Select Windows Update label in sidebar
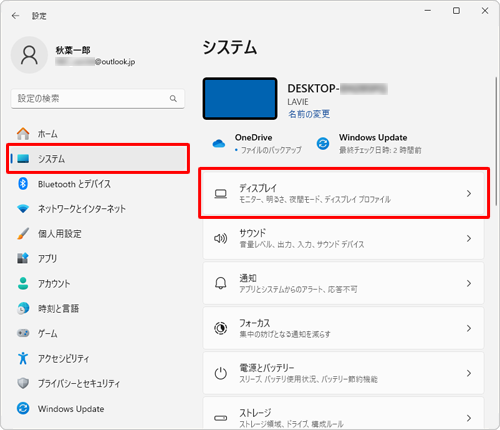 tap(71, 409)
